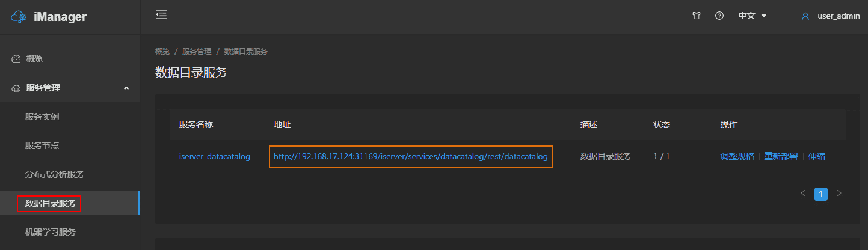Open the 中文 language dropdown
The height and width of the screenshot is (250, 868).
coord(753,16)
